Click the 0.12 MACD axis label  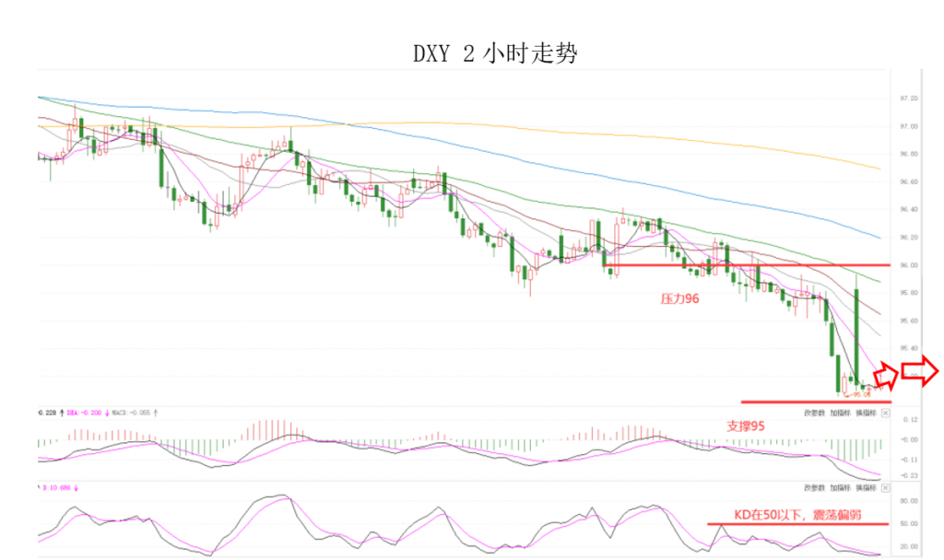[x=910, y=419]
